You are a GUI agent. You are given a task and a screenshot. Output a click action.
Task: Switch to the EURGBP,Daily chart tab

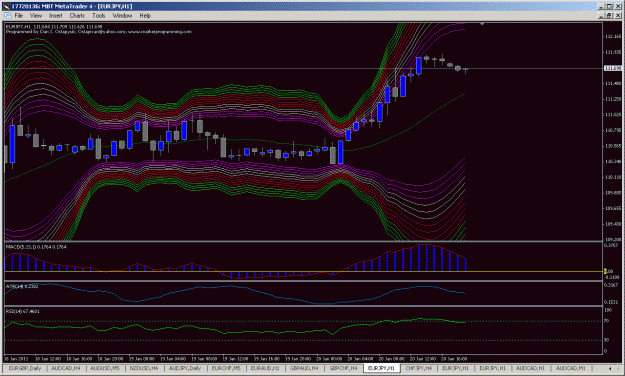point(25,368)
